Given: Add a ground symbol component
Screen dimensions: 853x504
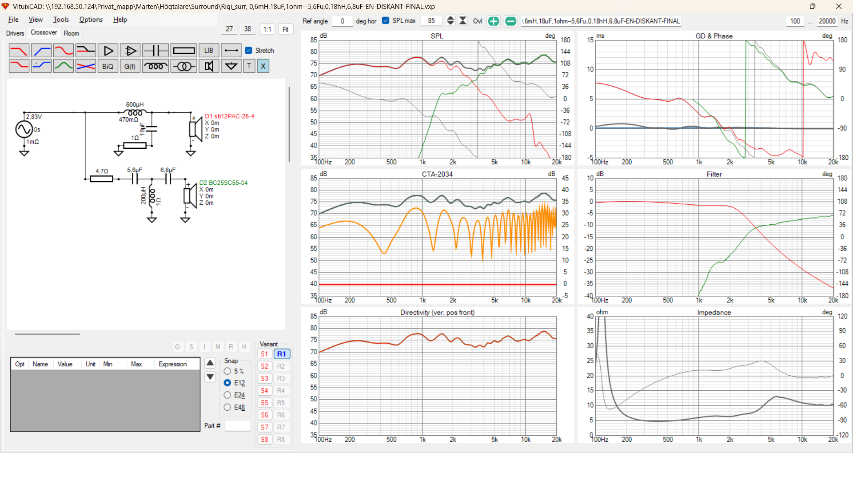Looking at the screenshot, I should tap(231, 66).
